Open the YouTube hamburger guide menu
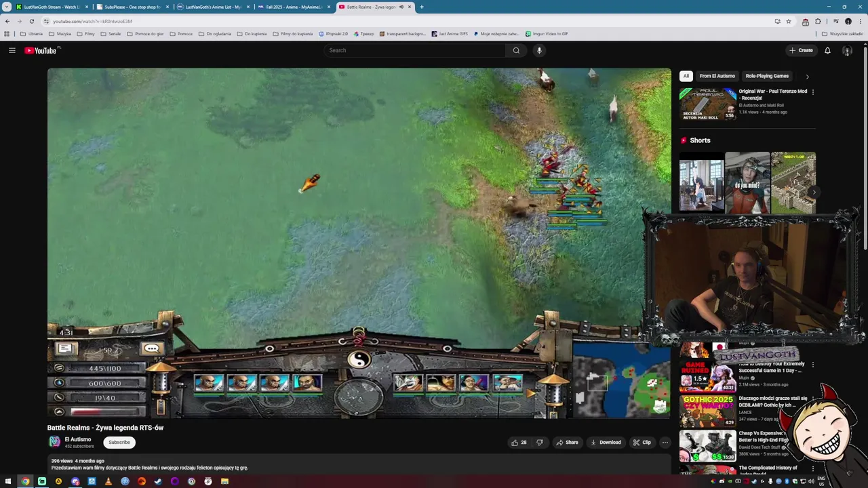This screenshot has width=868, height=488. tap(12, 50)
